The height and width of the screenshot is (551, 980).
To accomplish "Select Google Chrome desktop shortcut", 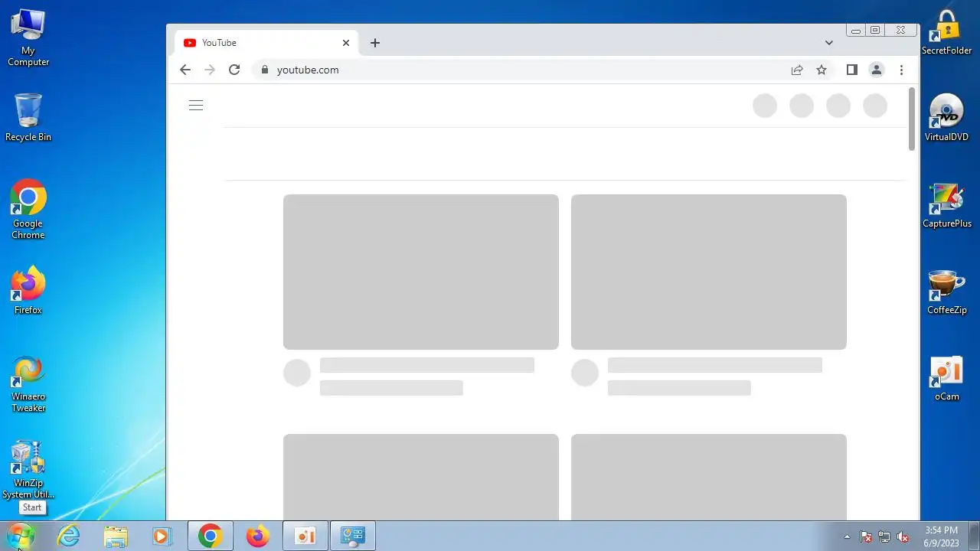I will click(28, 209).
